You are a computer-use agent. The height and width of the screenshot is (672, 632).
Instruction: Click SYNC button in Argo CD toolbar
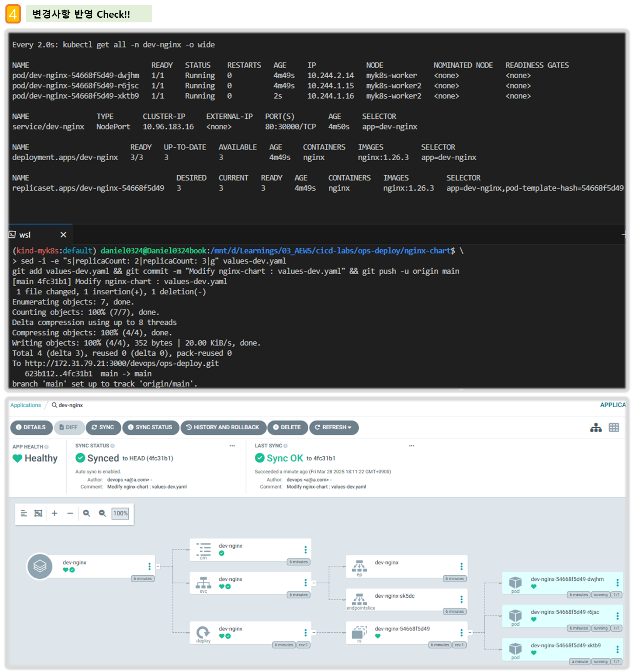click(x=103, y=427)
